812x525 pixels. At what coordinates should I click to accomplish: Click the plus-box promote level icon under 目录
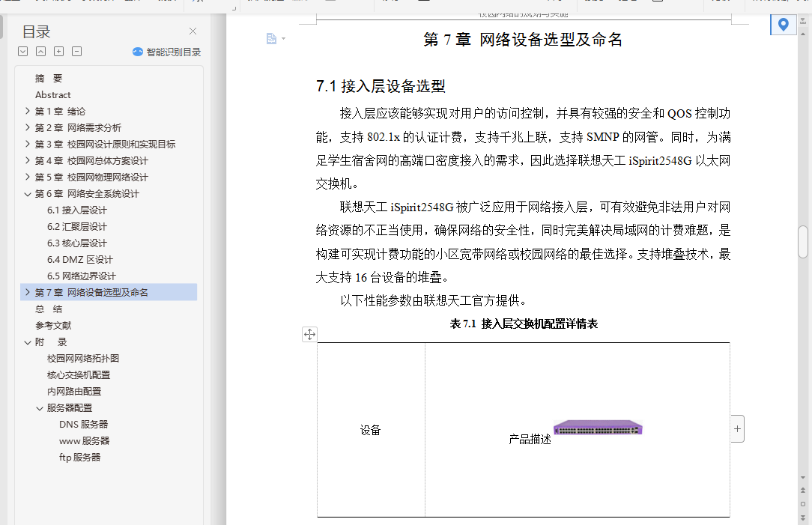tap(59, 51)
